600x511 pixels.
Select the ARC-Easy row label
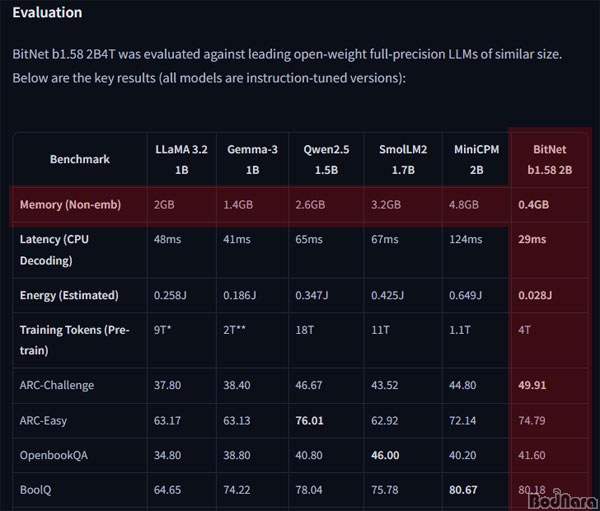(43, 421)
